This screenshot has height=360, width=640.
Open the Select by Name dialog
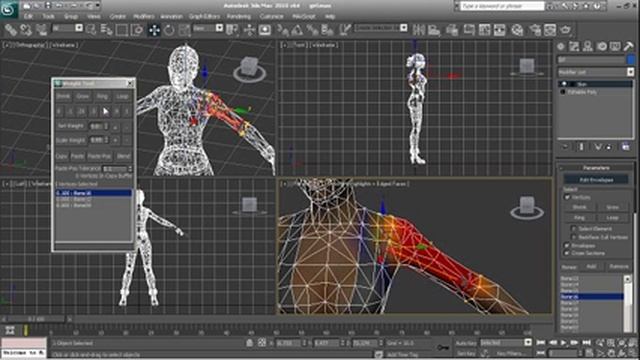(x=106, y=29)
